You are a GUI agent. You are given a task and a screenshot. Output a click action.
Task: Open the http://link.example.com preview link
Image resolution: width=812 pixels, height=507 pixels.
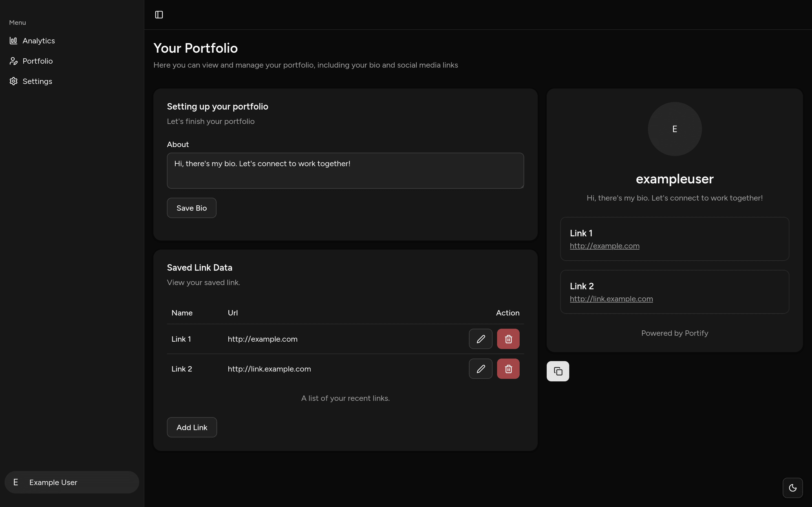click(611, 299)
